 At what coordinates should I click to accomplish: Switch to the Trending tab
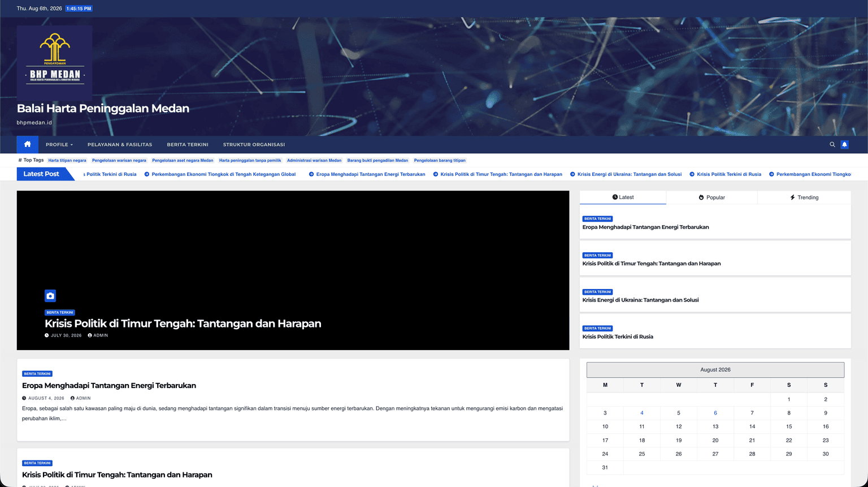pos(804,197)
